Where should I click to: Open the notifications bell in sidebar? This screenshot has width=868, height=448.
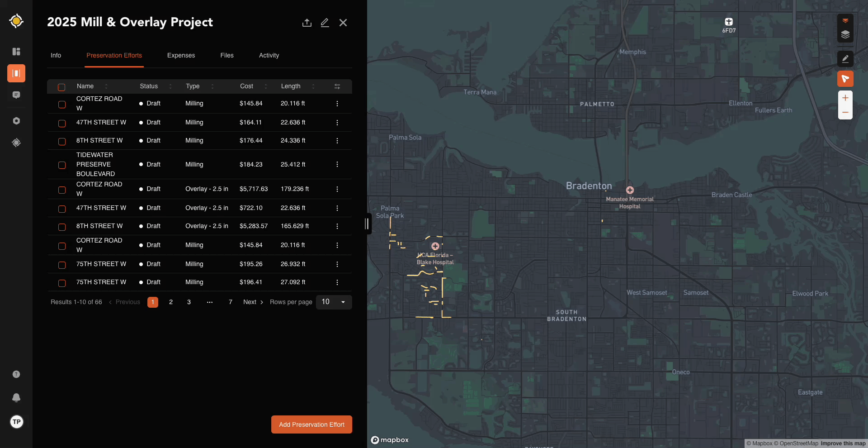click(x=16, y=397)
